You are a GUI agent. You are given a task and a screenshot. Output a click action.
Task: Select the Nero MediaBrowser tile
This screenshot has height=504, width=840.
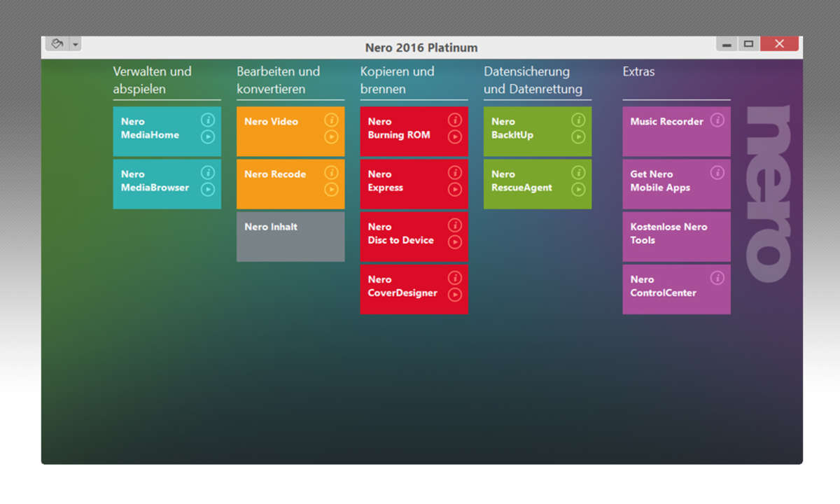167,184
